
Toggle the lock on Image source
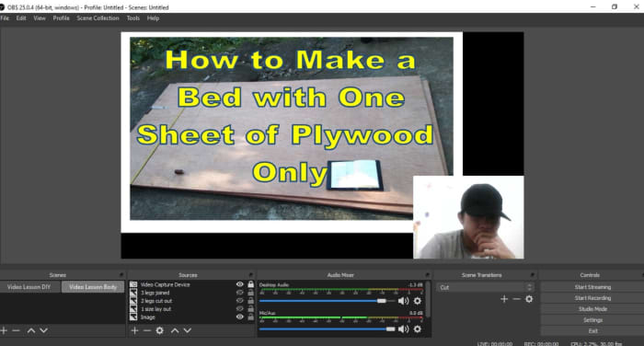[250, 317]
